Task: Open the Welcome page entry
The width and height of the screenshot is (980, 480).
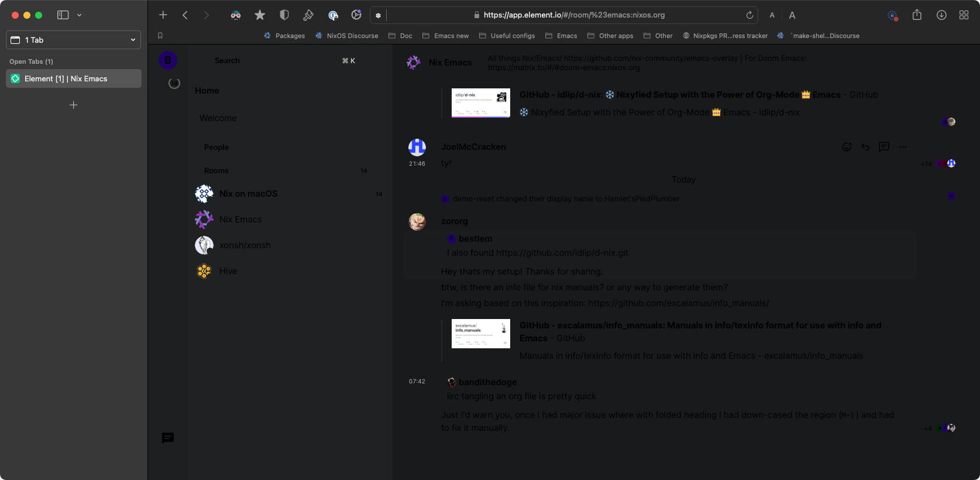Action: point(218,118)
